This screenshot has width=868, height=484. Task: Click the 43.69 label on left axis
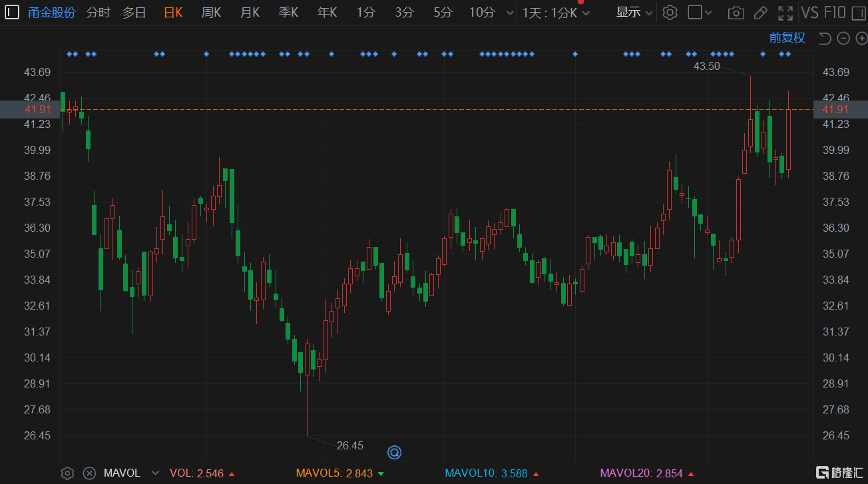(38, 72)
